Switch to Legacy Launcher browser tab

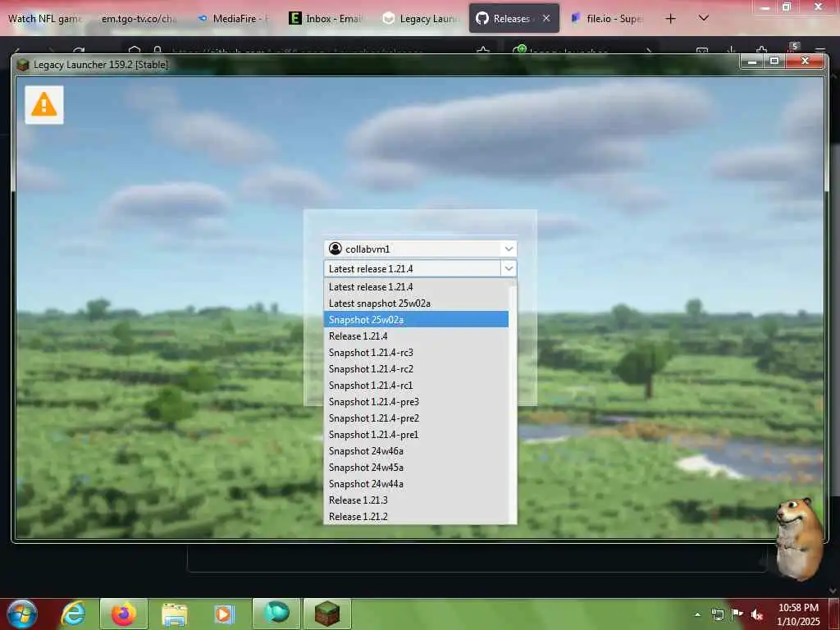click(x=421, y=19)
